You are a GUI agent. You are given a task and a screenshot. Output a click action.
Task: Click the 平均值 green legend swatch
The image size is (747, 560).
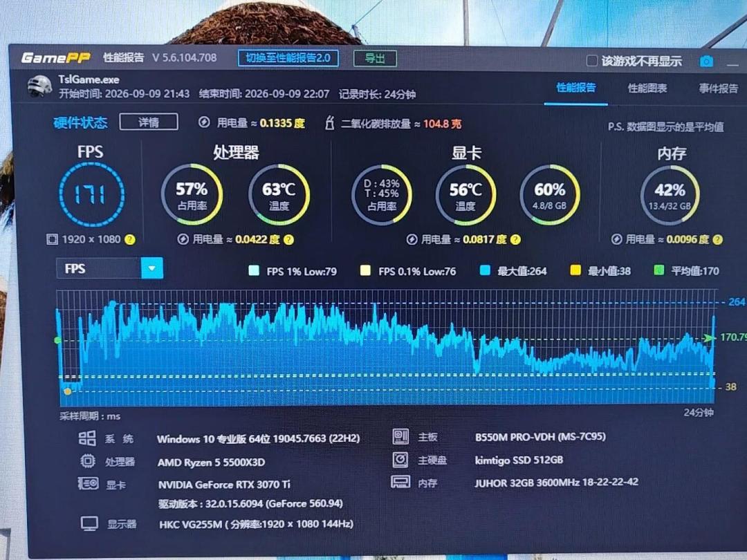[x=659, y=270]
